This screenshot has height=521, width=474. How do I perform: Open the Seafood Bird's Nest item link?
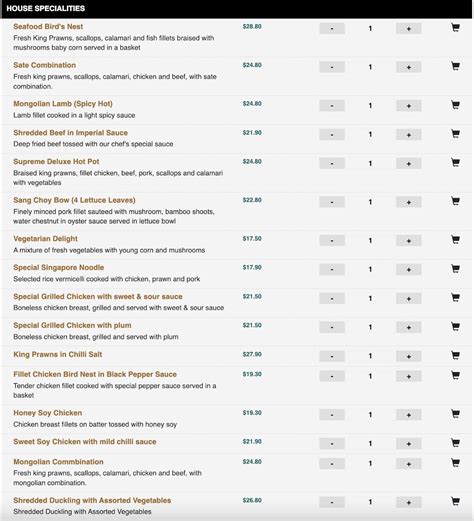(48, 27)
